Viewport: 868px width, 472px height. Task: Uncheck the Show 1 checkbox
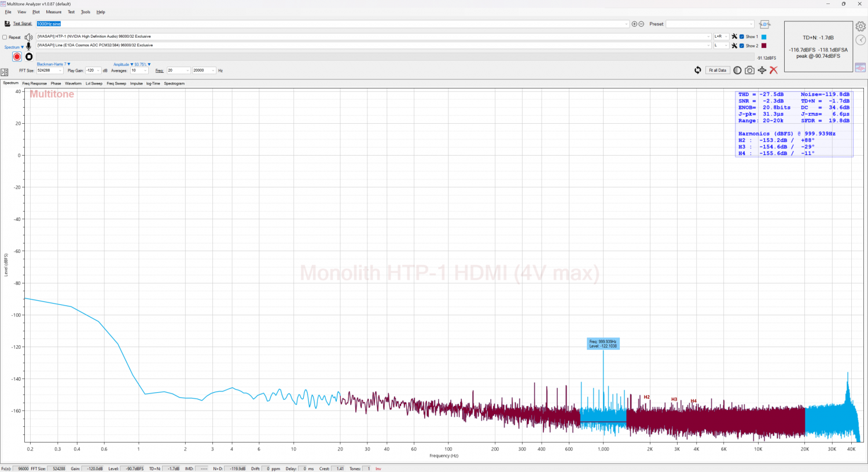(x=742, y=36)
